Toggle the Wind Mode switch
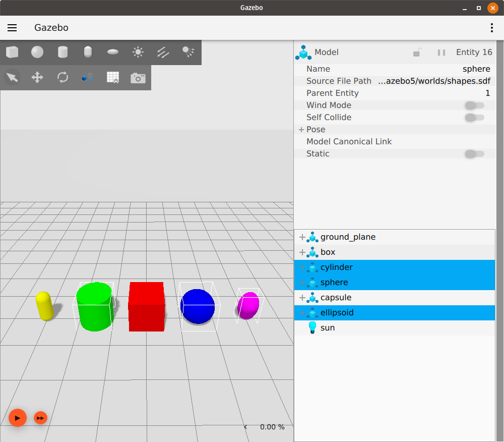504x442 pixels. 474,105
